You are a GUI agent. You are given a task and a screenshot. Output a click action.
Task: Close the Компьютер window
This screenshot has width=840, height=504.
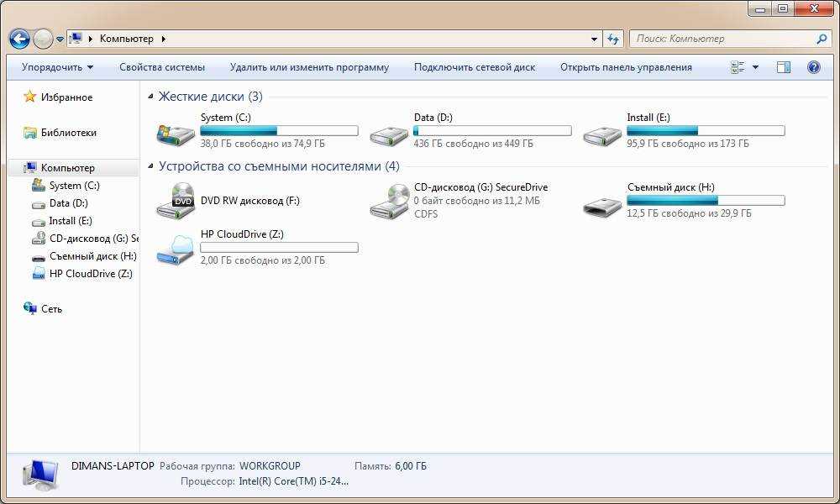coord(814,8)
